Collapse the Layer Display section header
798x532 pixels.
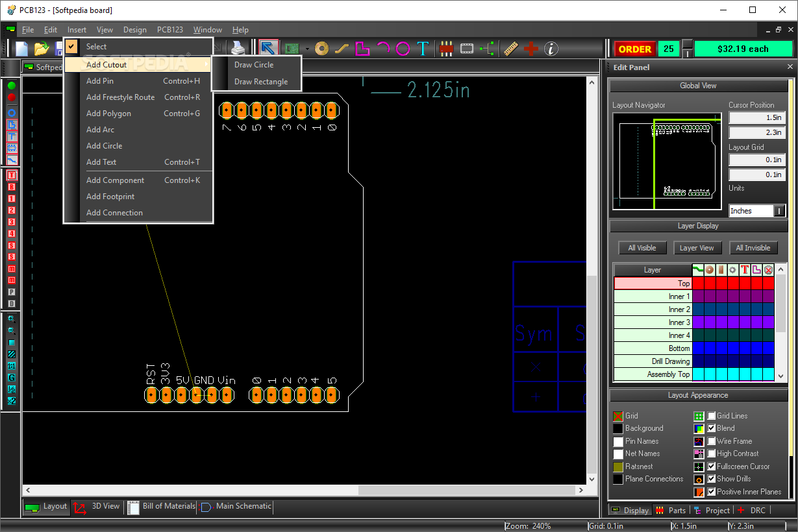tap(698, 226)
